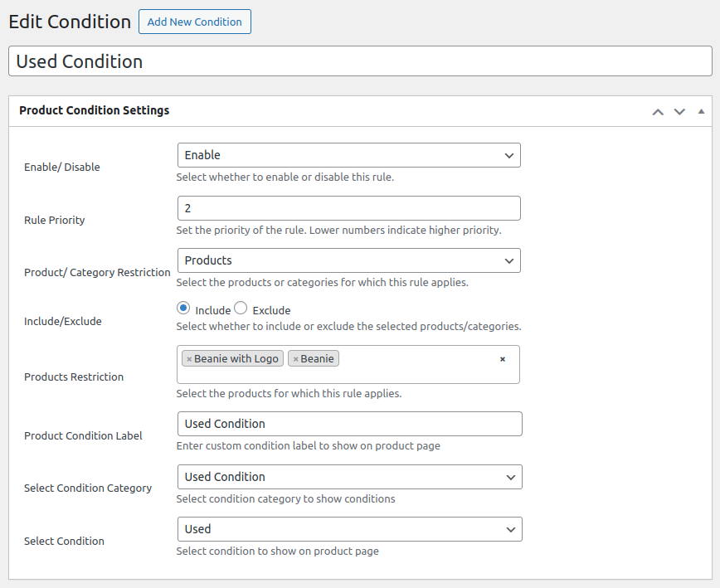Collapse Product Condition Settings panel with the triangle toggle
The width and height of the screenshot is (720, 588).
point(701,111)
